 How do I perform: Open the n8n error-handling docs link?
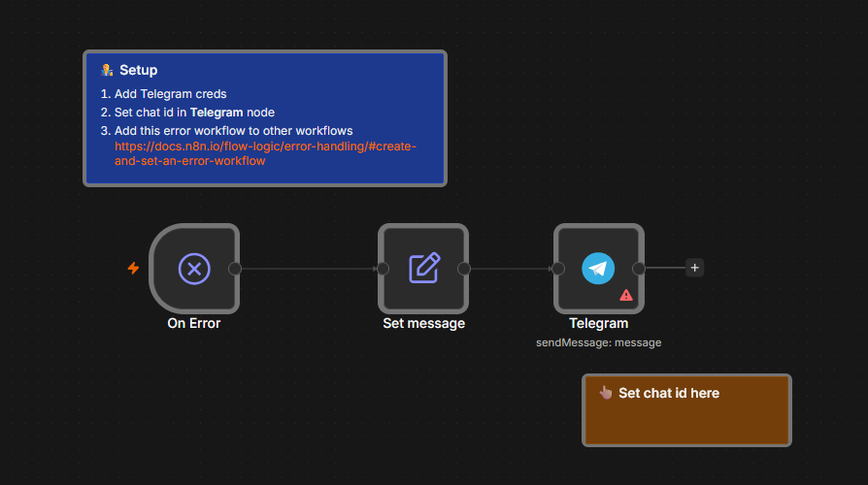point(265,153)
